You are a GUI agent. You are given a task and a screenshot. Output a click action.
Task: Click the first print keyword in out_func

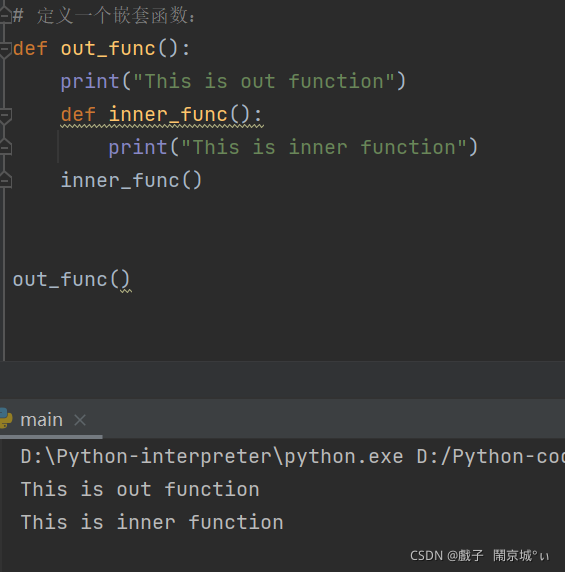point(90,82)
